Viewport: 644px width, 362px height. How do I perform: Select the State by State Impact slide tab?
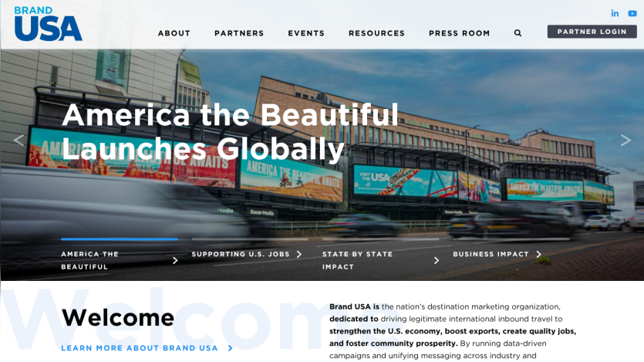tap(381, 260)
